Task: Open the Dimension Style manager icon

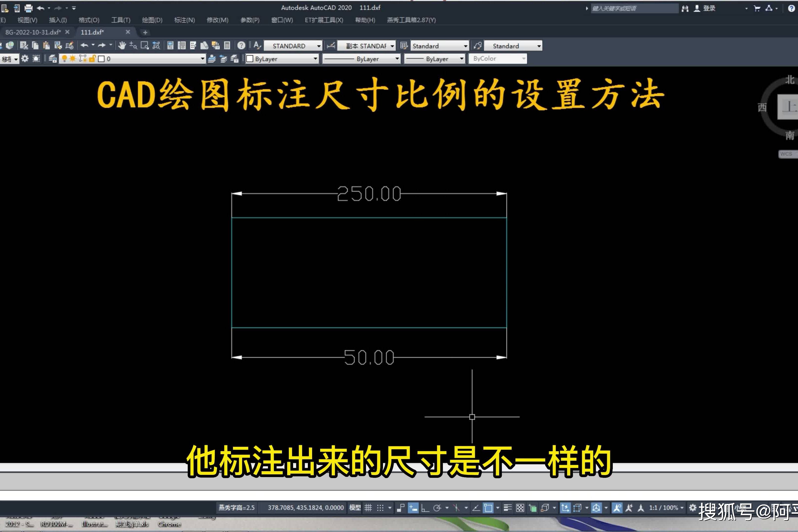Action: click(331, 46)
